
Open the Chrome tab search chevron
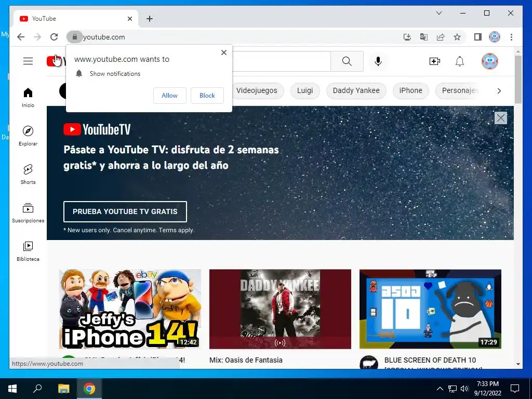[438, 13]
